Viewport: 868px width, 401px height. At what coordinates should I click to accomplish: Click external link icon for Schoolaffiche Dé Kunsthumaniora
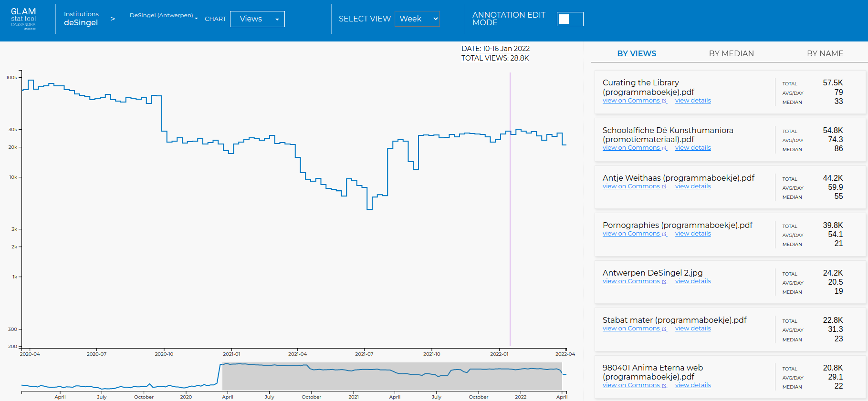tap(664, 148)
